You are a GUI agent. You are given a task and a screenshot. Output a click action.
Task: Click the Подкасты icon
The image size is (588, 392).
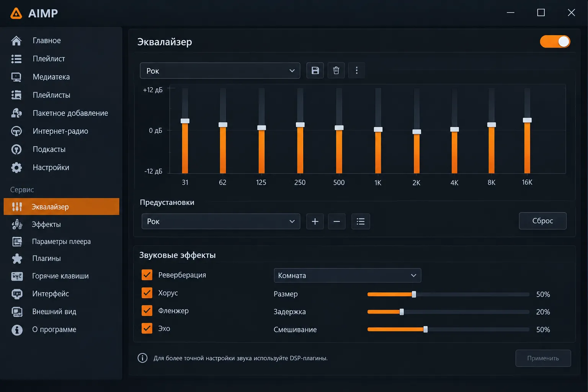[x=16, y=149]
